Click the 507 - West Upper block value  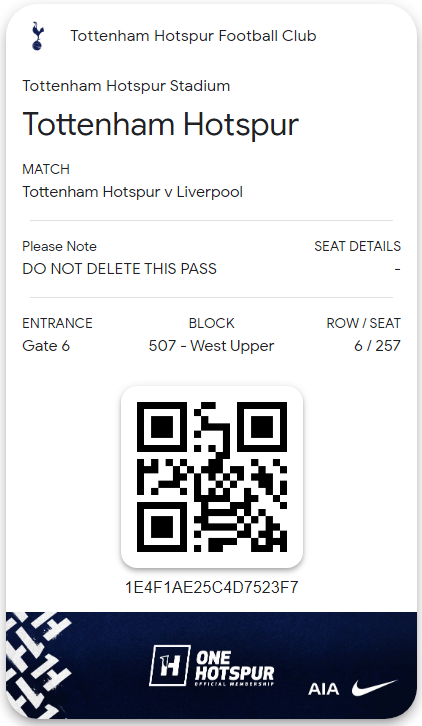[211, 346]
